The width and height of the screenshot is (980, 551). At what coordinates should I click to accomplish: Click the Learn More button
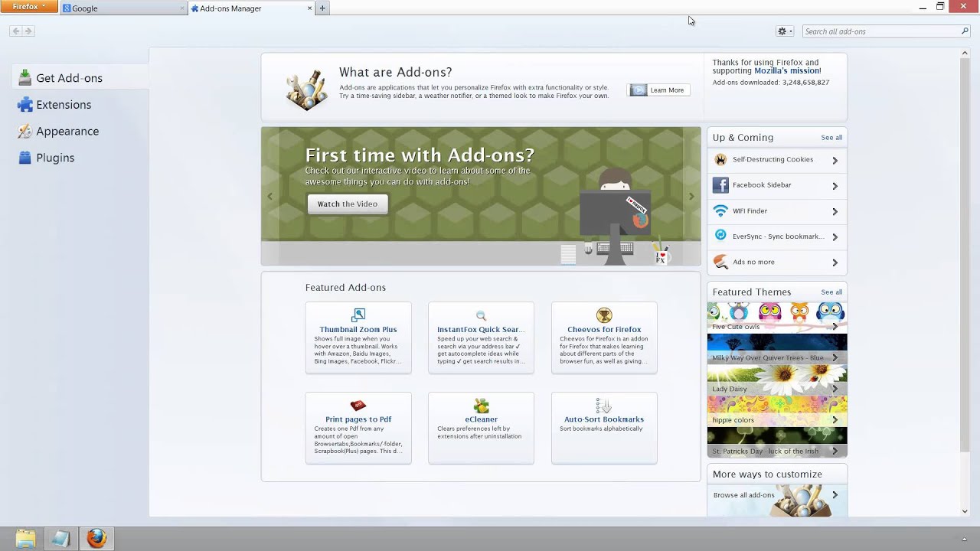(658, 90)
